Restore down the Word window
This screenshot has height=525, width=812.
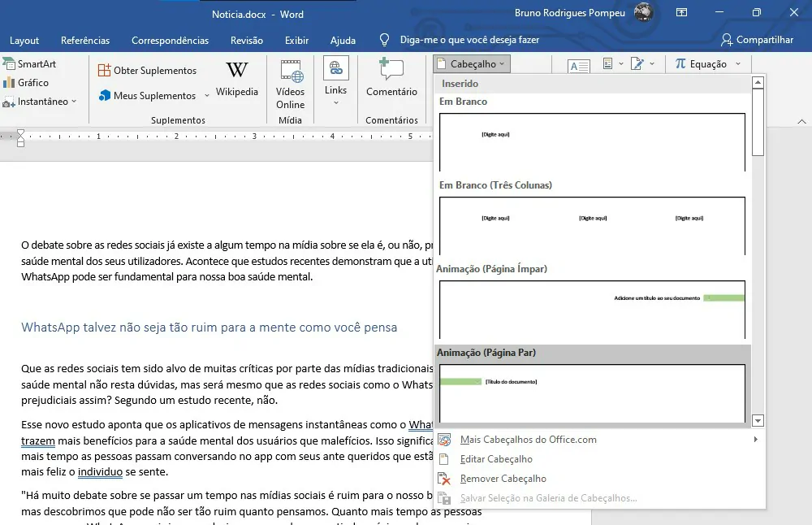click(x=757, y=12)
